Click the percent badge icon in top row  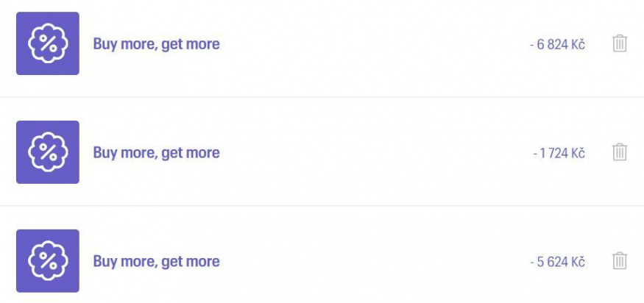click(x=48, y=43)
